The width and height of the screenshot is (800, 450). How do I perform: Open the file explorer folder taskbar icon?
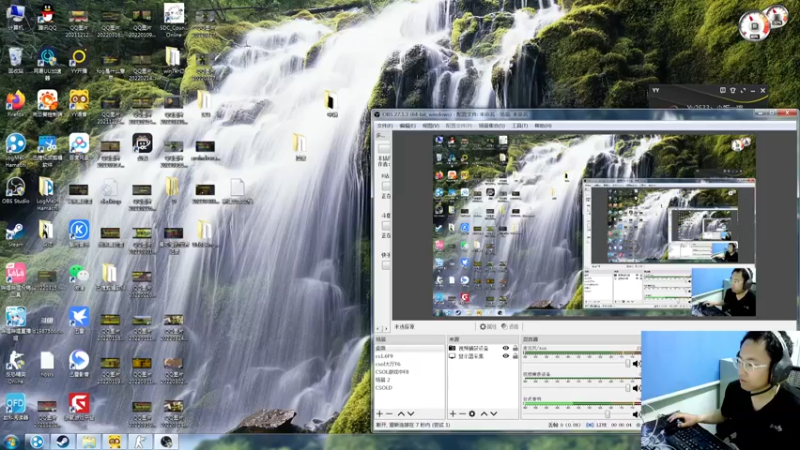(89, 441)
